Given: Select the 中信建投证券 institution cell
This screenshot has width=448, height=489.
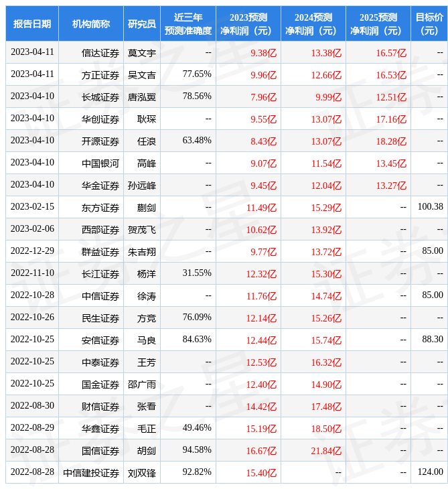Looking at the screenshot, I should 91,473.
